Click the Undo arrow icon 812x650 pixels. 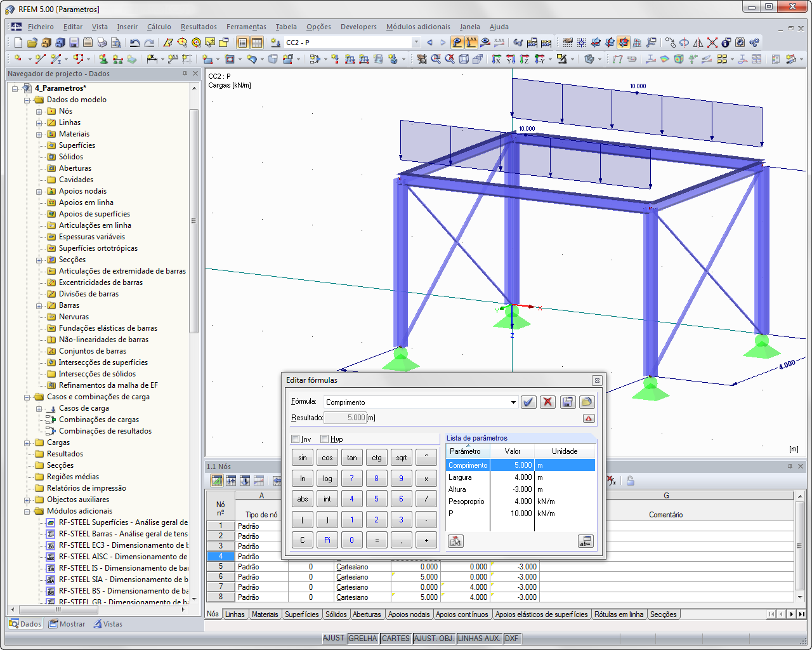click(x=134, y=43)
